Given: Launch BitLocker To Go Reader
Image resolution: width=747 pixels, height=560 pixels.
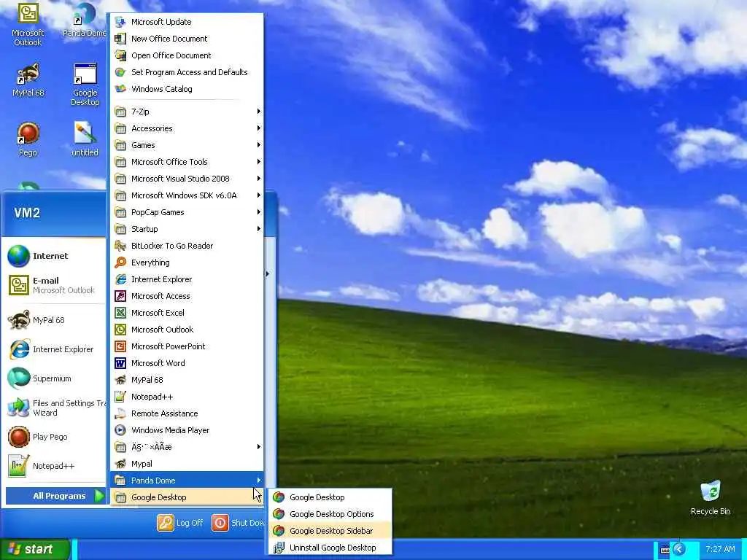Looking at the screenshot, I should pos(187,246).
